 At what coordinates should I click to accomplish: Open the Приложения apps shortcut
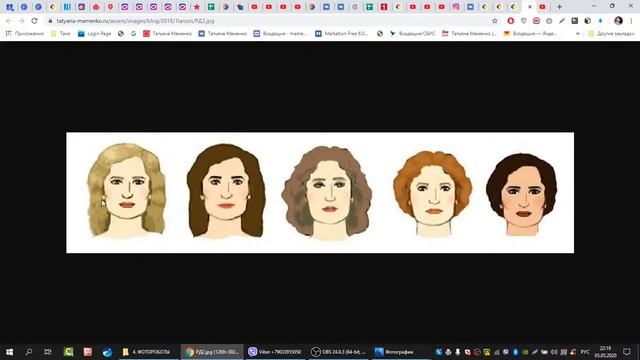point(25,33)
